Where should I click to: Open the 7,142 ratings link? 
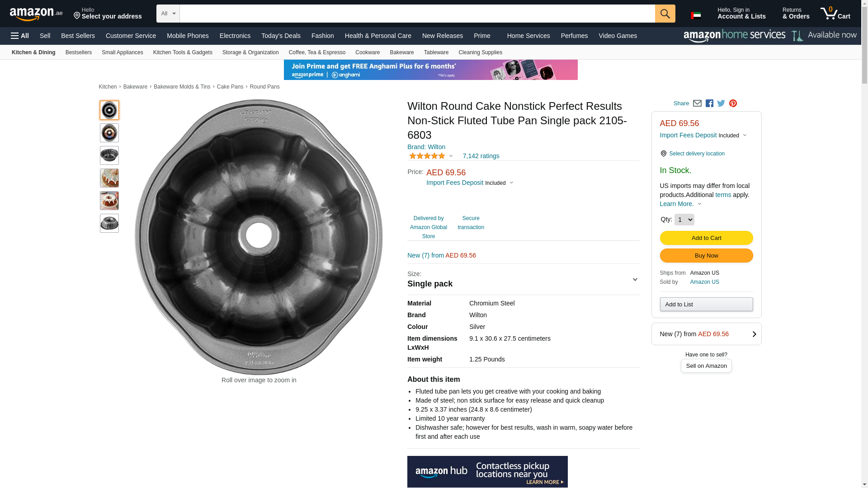coord(481,156)
